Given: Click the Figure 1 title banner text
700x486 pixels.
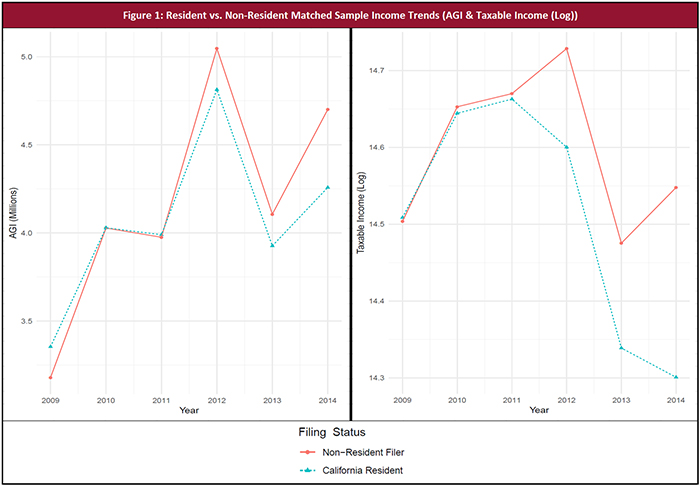Looking at the screenshot, I should tap(350, 15).
